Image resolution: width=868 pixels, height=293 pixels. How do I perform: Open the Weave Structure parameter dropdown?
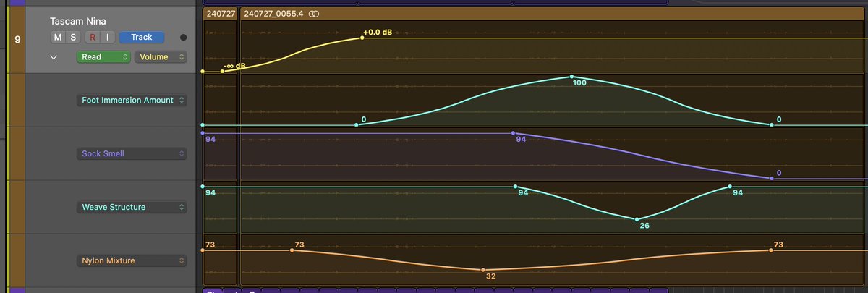coord(132,207)
